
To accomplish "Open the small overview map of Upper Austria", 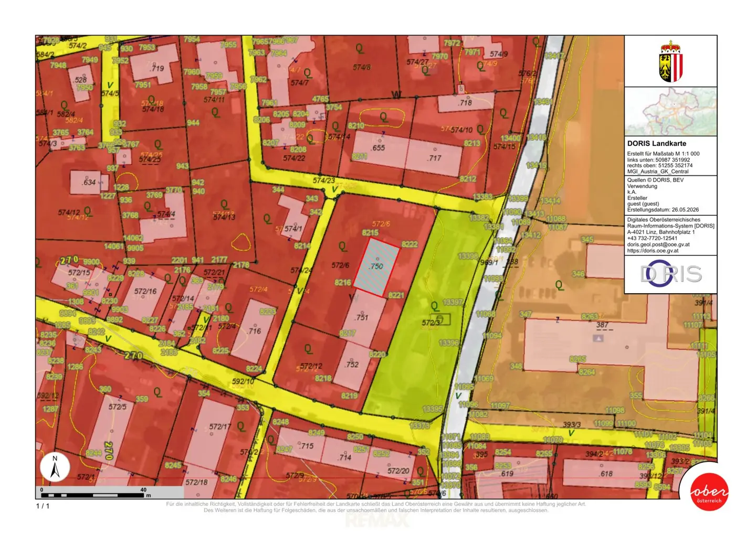I will (x=670, y=111).
